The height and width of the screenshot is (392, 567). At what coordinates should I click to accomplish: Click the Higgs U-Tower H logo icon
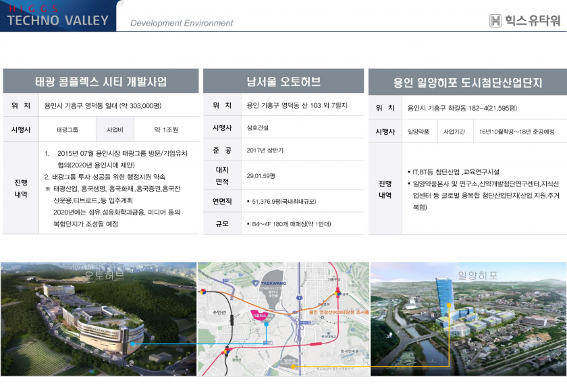point(495,21)
